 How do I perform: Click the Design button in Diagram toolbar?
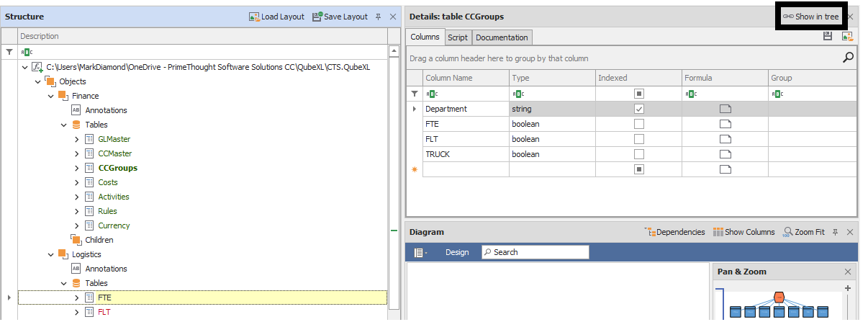click(457, 252)
